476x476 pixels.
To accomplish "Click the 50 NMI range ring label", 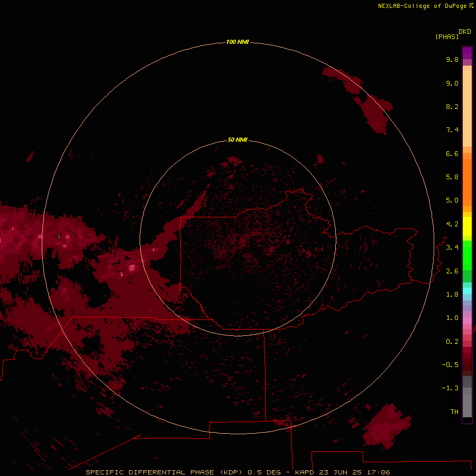I will [x=237, y=140].
